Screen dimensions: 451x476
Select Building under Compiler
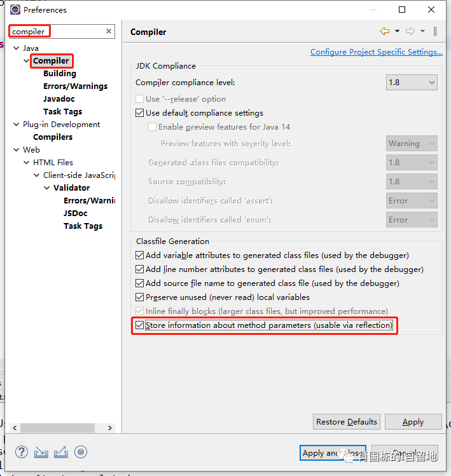pyautogui.click(x=60, y=74)
